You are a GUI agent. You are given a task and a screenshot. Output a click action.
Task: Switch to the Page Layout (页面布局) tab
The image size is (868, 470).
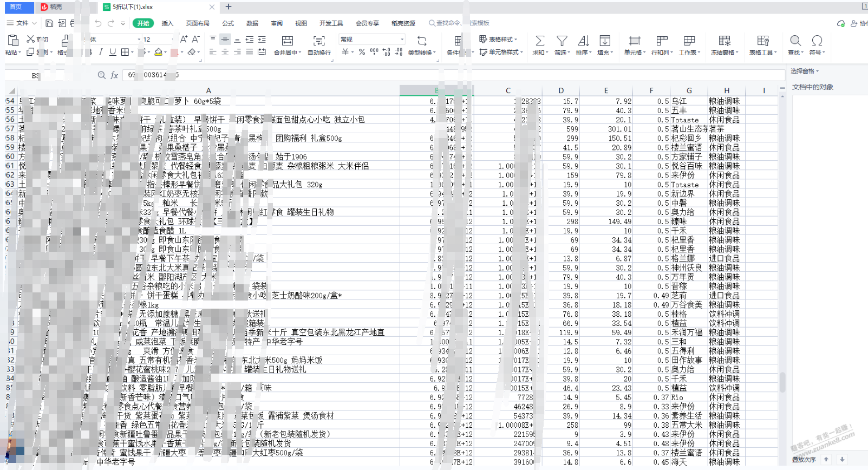pos(198,23)
